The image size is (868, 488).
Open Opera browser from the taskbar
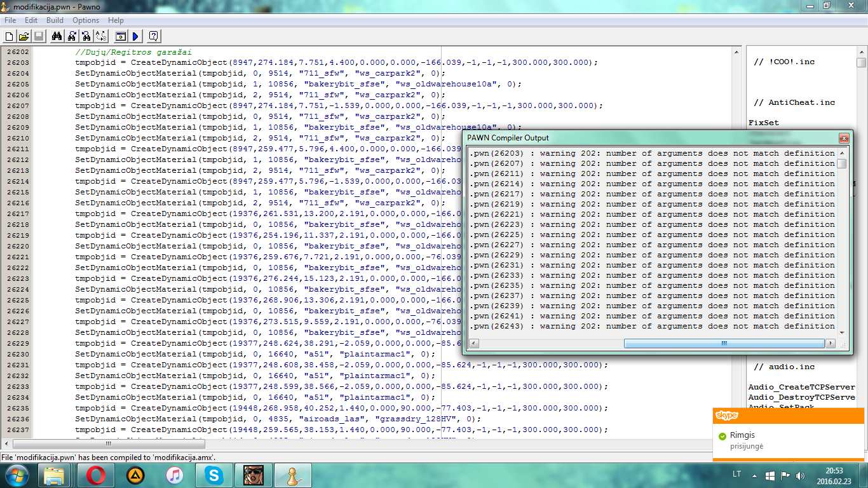point(95,475)
